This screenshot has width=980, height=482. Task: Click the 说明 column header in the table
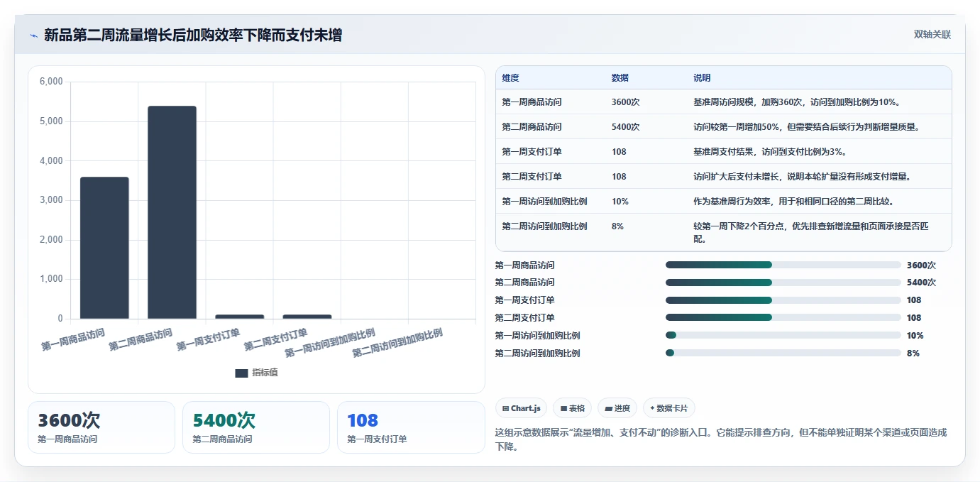(702, 78)
